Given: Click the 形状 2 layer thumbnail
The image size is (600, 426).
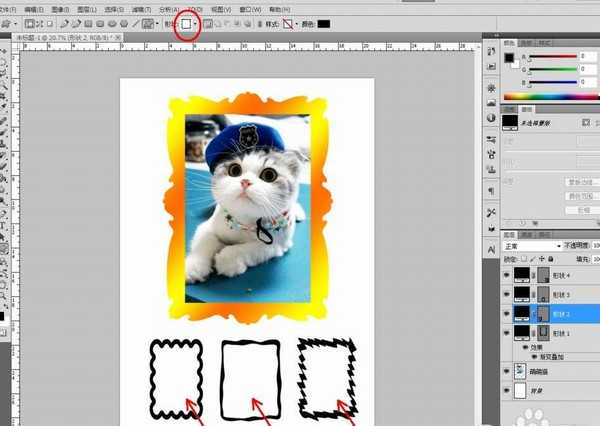Looking at the screenshot, I should point(522,313).
